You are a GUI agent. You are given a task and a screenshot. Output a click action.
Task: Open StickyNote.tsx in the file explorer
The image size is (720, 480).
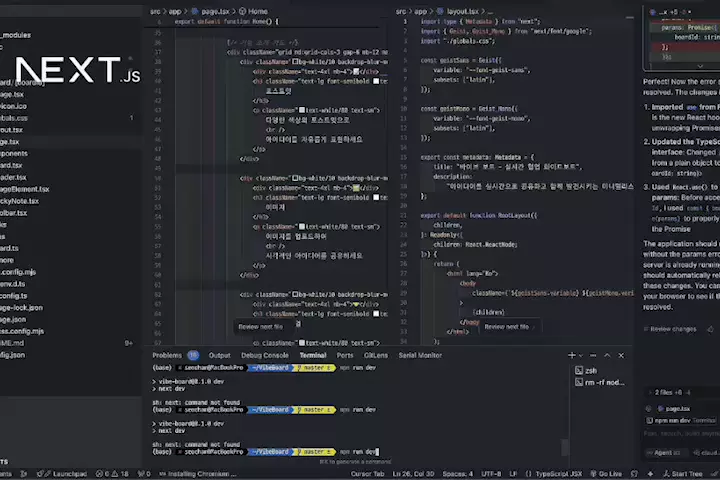[x=20, y=201]
